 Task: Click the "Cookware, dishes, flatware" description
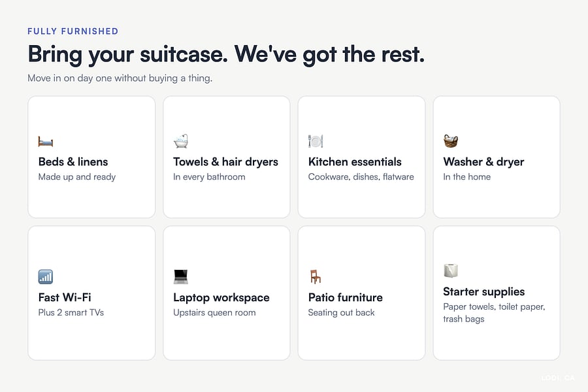[x=361, y=176]
